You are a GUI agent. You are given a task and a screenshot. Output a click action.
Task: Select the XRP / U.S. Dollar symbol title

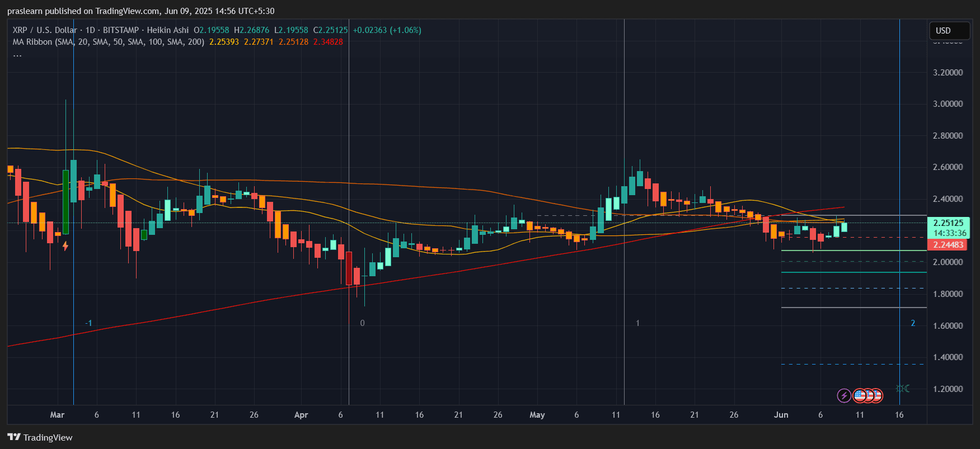click(44, 30)
